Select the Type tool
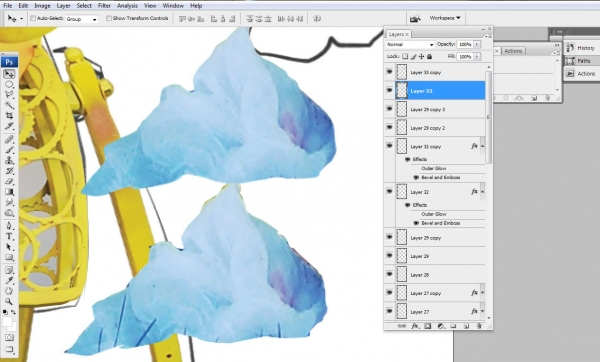Image resolution: width=600 pixels, height=362 pixels. 9,236
